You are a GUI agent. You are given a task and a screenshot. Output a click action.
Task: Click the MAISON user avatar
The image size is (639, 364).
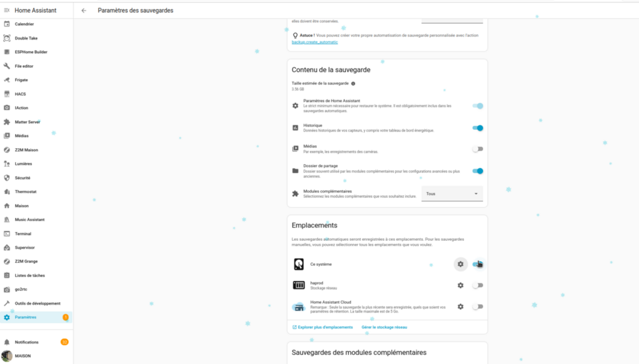click(7, 356)
